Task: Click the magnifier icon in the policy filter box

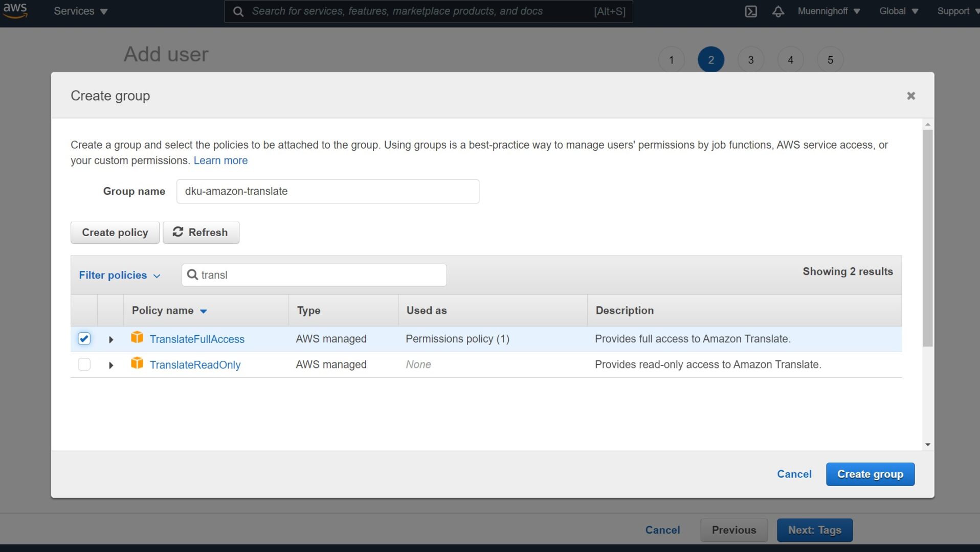Action: [192, 274]
